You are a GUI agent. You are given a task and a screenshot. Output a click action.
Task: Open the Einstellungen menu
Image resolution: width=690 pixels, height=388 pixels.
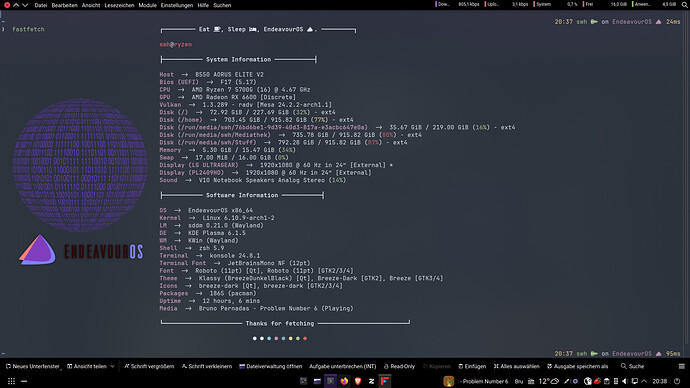click(176, 5)
